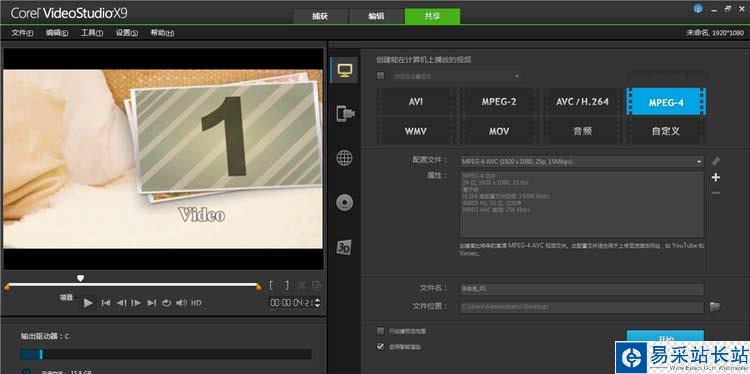Screen dimensions: 750x374
Task: Choose the 音频 audio format
Action: 582,131
